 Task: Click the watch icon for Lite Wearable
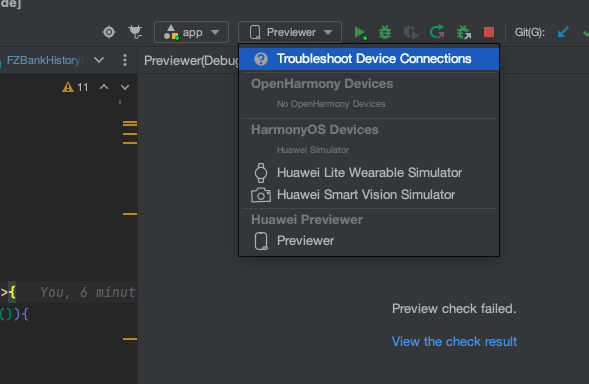[261, 173]
